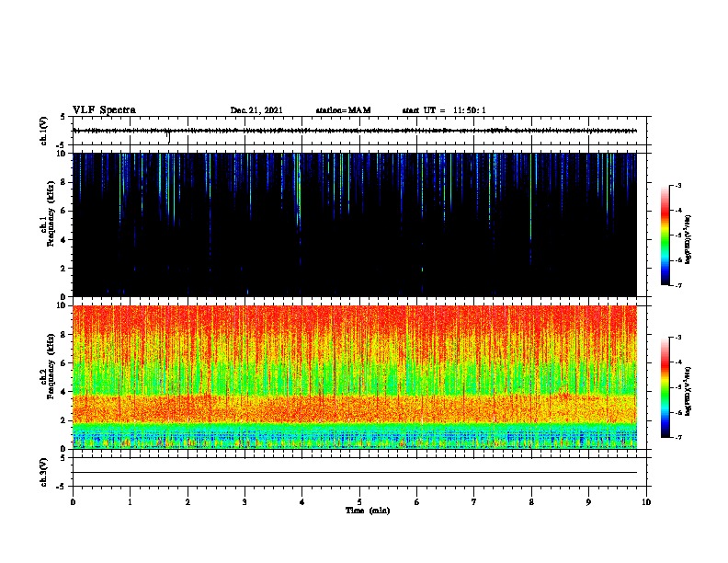Click the log(PSD) label of ch.2 colorbar
728x563 pixels.
coord(688,391)
